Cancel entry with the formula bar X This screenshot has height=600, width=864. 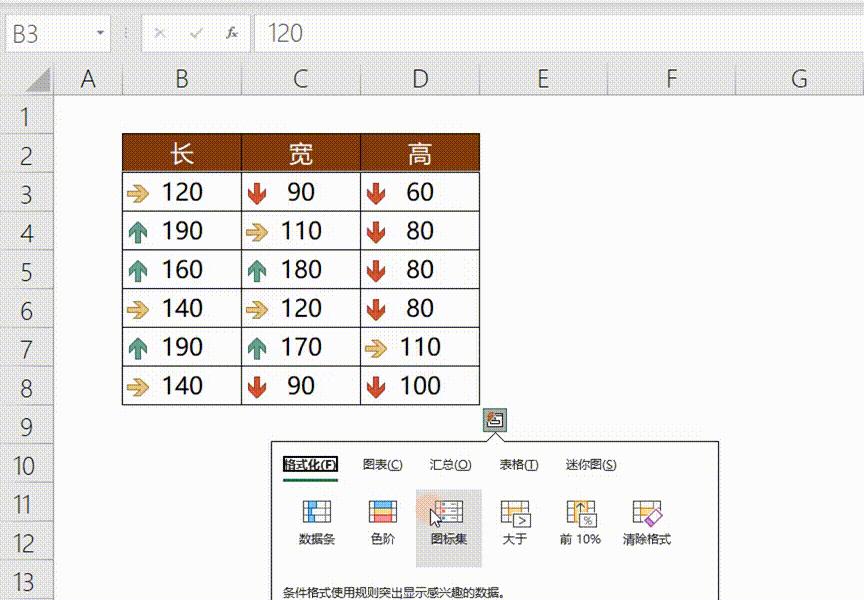pos(160,32)
